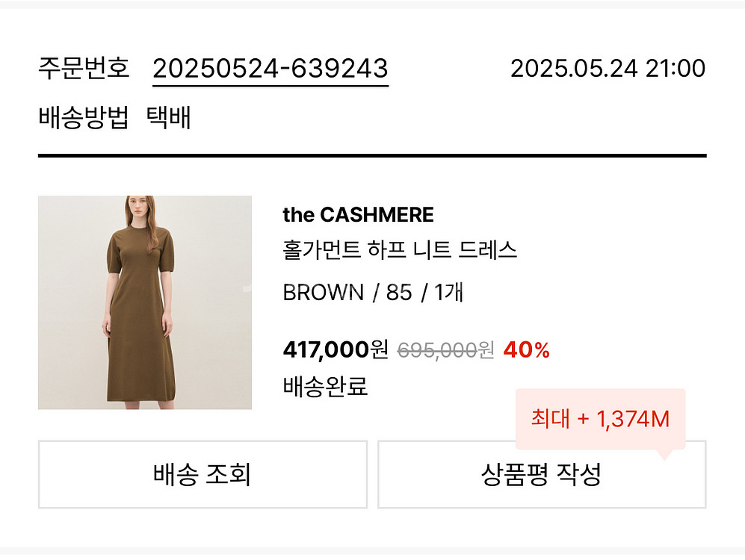Select the brand name the CASHMERE

pyautogui.click(x=358, y=215)
